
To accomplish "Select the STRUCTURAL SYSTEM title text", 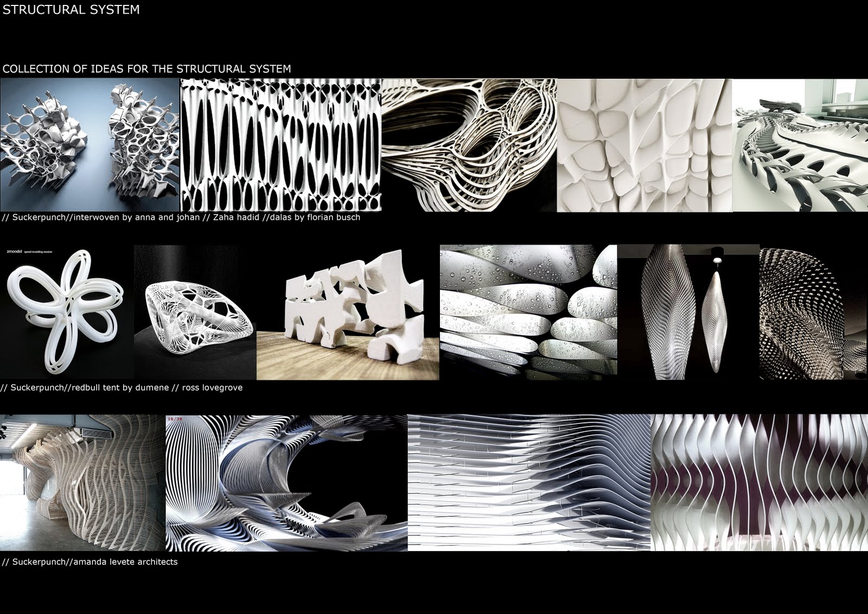I will point(71,9).
